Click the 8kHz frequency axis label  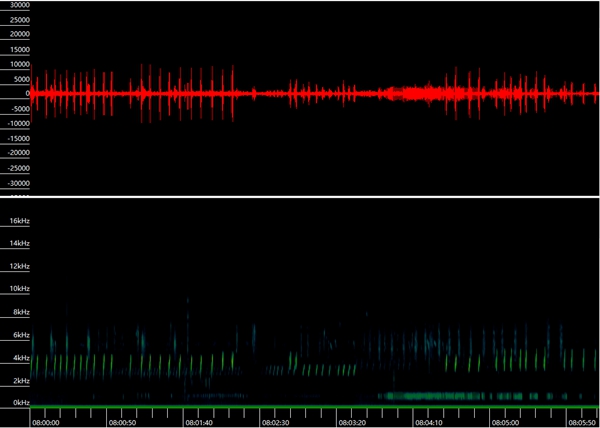19,311
